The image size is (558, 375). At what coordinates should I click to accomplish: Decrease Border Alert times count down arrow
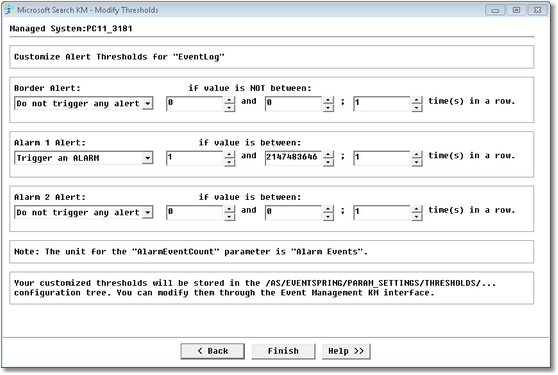coord(417,107)
